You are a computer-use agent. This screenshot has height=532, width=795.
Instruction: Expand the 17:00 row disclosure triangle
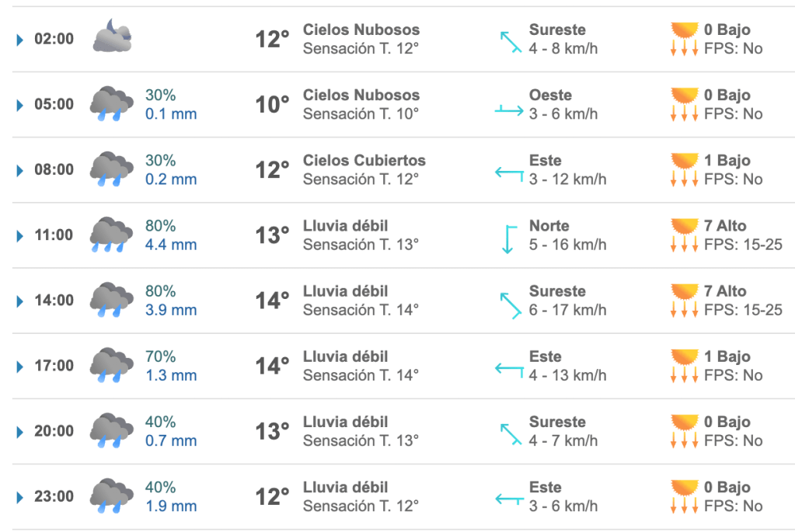point(21,366)
